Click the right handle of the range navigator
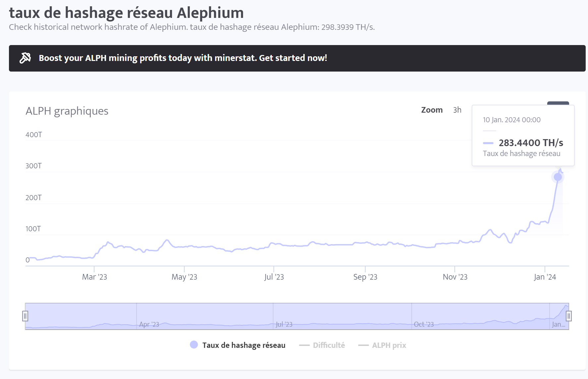The height and width of the screenshot is (379, 588). 569,316
